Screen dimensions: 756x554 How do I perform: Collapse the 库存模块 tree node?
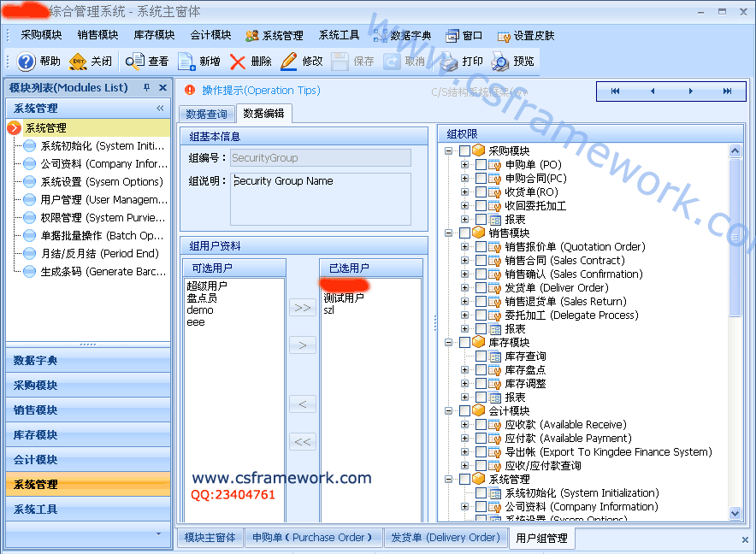click(x=449, y=343)
